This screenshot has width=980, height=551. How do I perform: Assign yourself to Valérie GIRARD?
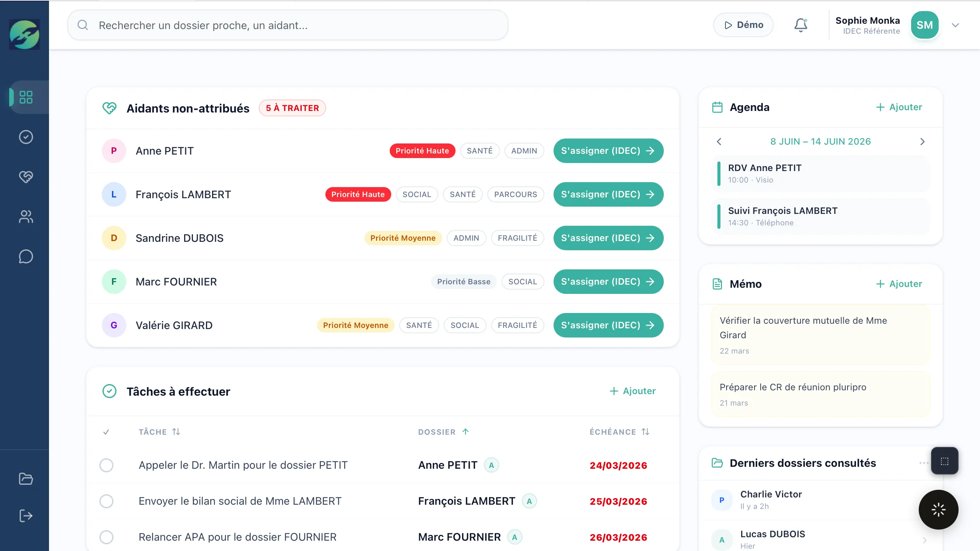(608, 325)
